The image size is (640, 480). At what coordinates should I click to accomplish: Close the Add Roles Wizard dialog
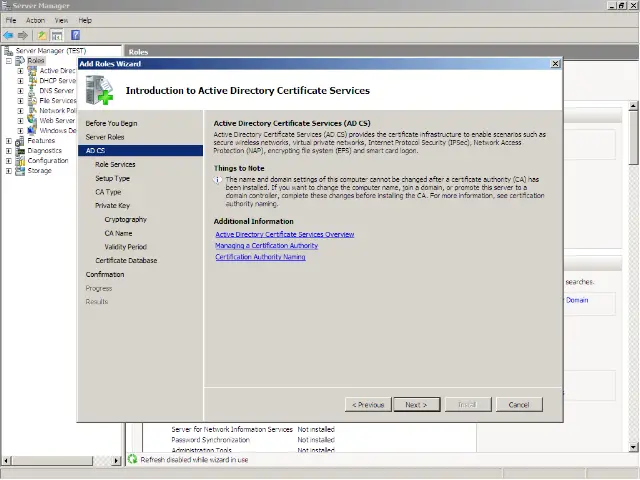point(555,64)
